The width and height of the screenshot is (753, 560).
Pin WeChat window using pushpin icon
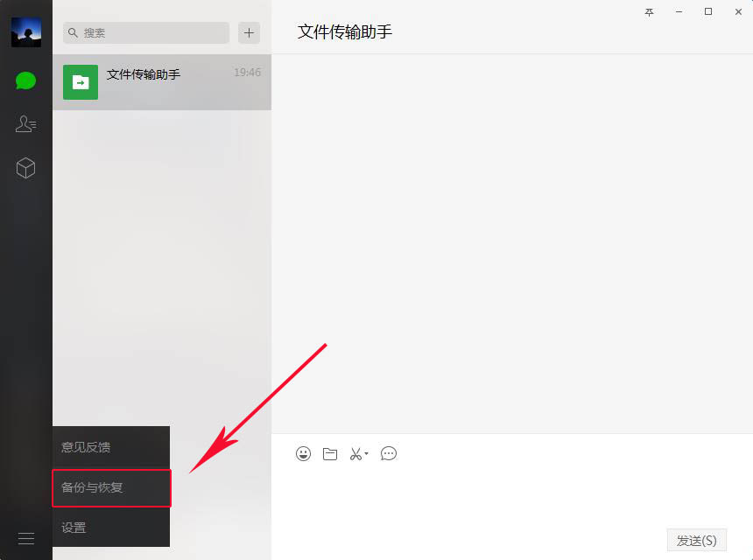click(x=649, y=13)
